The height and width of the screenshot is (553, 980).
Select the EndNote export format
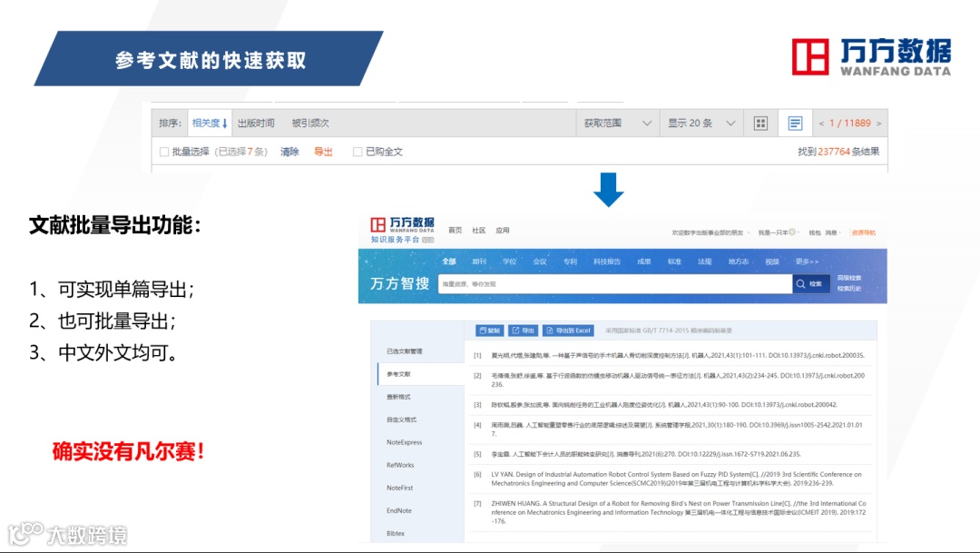[398, 510]
